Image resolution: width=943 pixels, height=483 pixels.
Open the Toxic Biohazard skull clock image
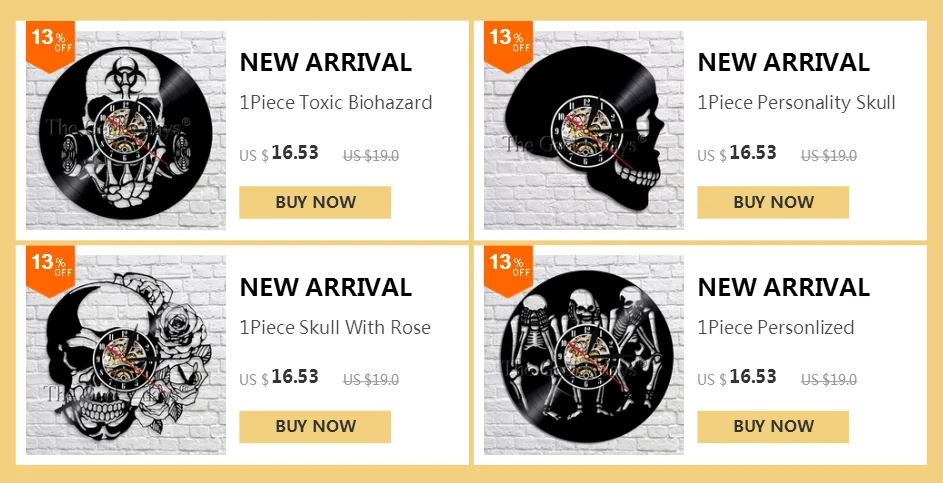126,131
